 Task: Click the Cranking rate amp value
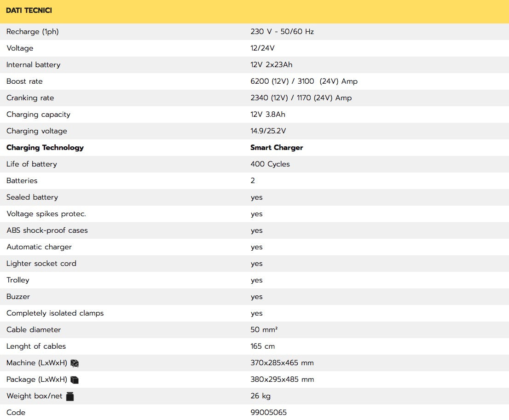pyautogui.click(x=301, y=98)
